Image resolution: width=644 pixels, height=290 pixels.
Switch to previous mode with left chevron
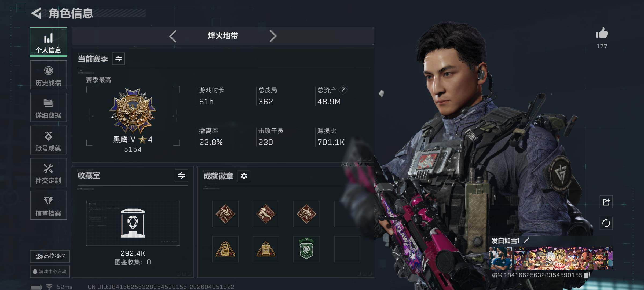point(173,36)
